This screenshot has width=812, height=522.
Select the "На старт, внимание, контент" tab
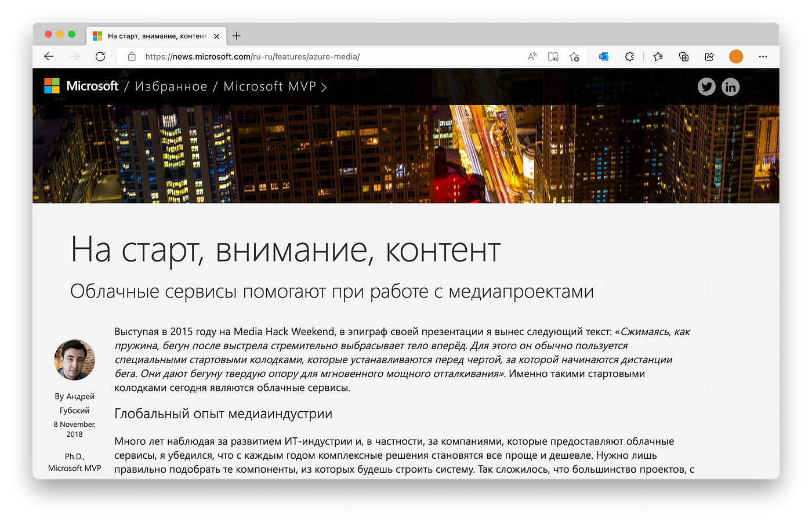tap(157, 36)
